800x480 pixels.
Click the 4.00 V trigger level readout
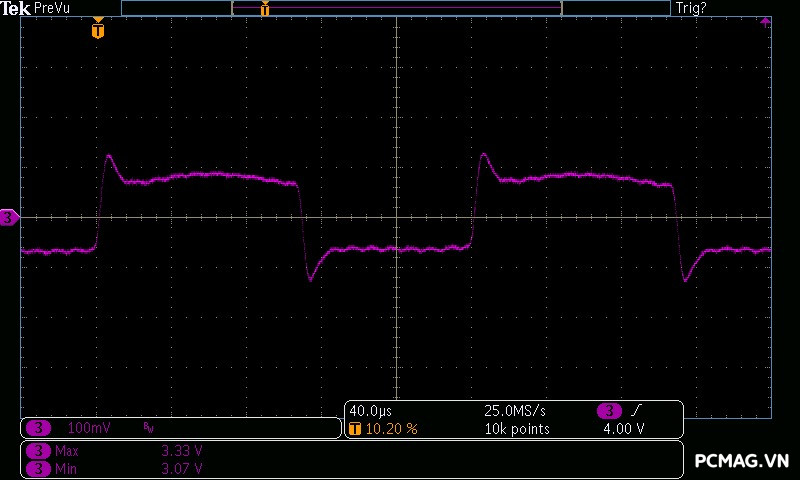[623, 428]
